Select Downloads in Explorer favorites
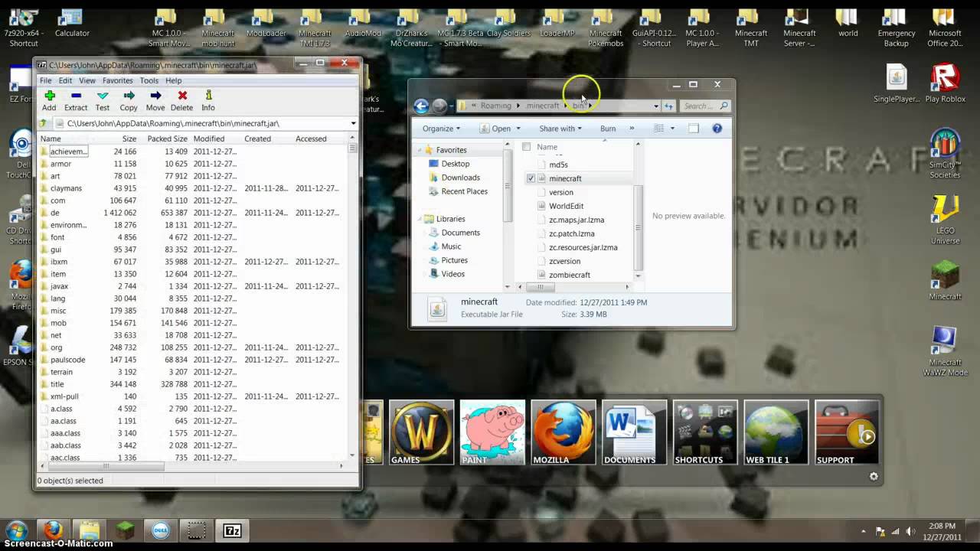This screenshot has width=980, height=551. pos(460,178)
